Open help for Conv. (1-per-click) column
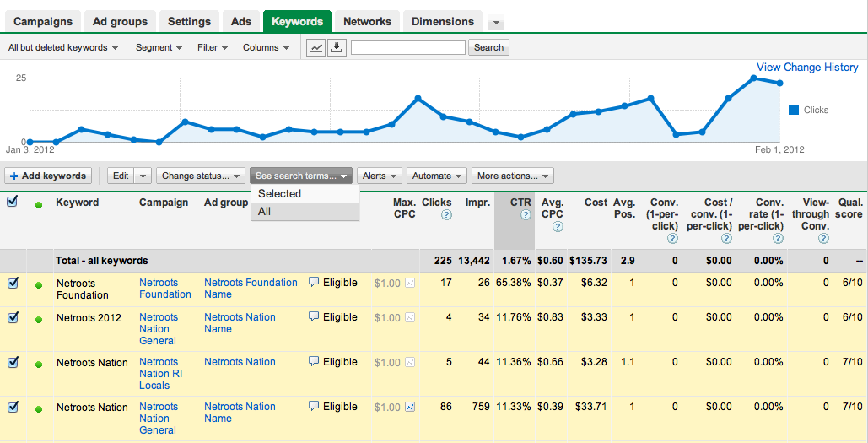 pyautogui.click(x=672, y=239)
